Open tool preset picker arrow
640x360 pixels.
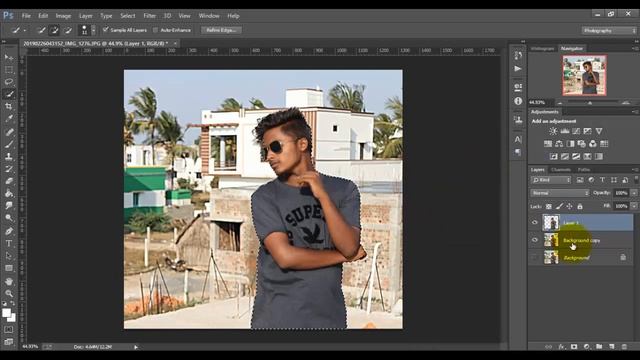pyautogui.click(x=24, y=31)
